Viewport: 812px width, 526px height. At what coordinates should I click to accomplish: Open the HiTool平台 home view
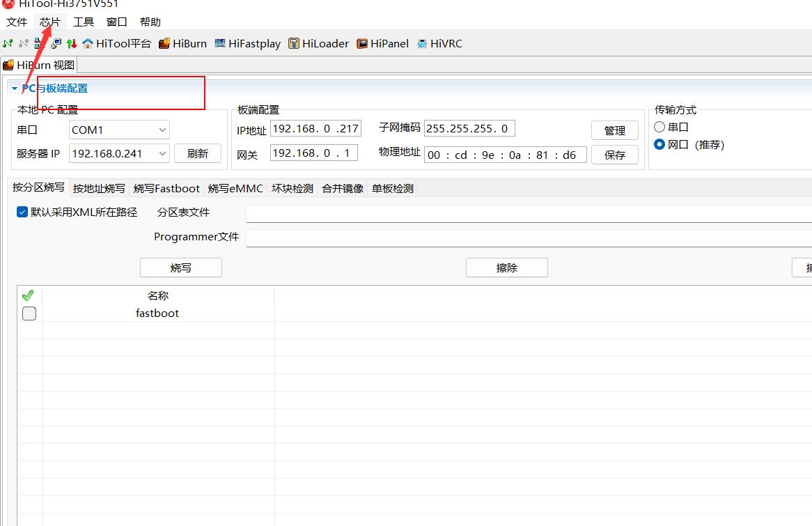tap(116, 43)
